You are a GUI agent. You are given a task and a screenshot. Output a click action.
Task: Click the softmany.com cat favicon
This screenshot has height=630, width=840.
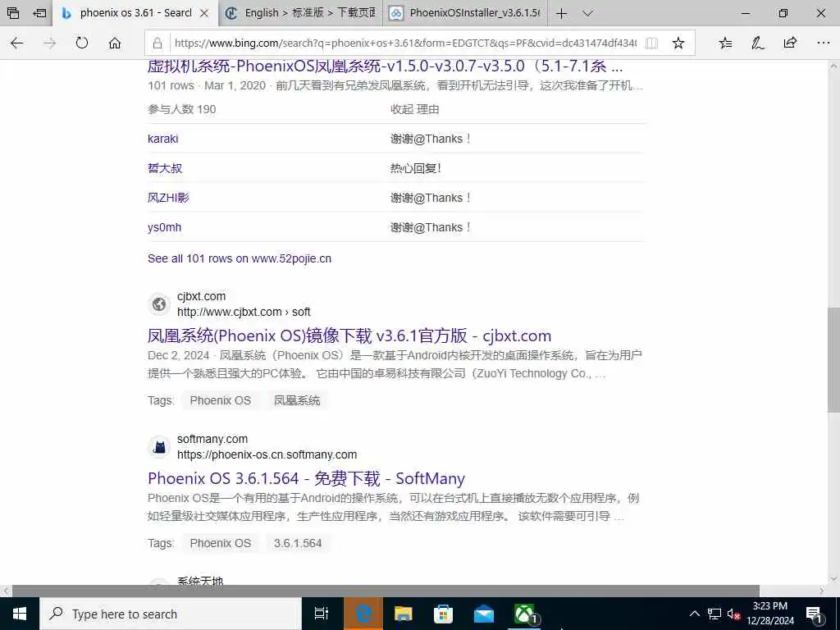(x=159, y=447)
